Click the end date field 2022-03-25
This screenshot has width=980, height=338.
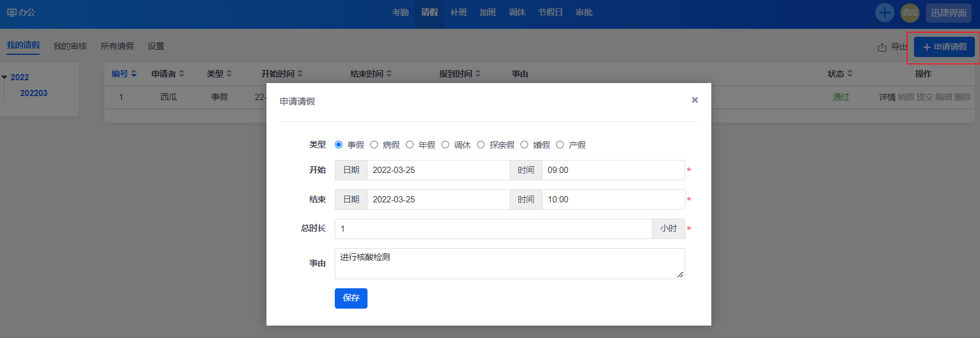(439, 200)
